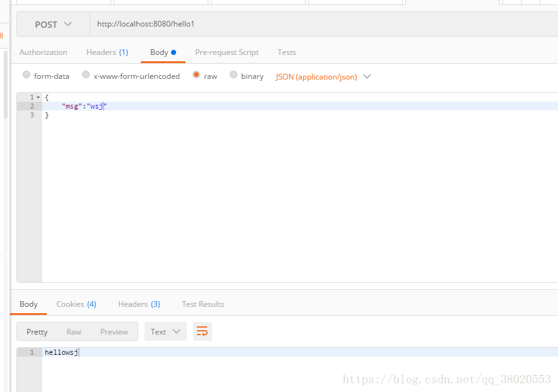Select the form-data radio button

coord(27,74)
